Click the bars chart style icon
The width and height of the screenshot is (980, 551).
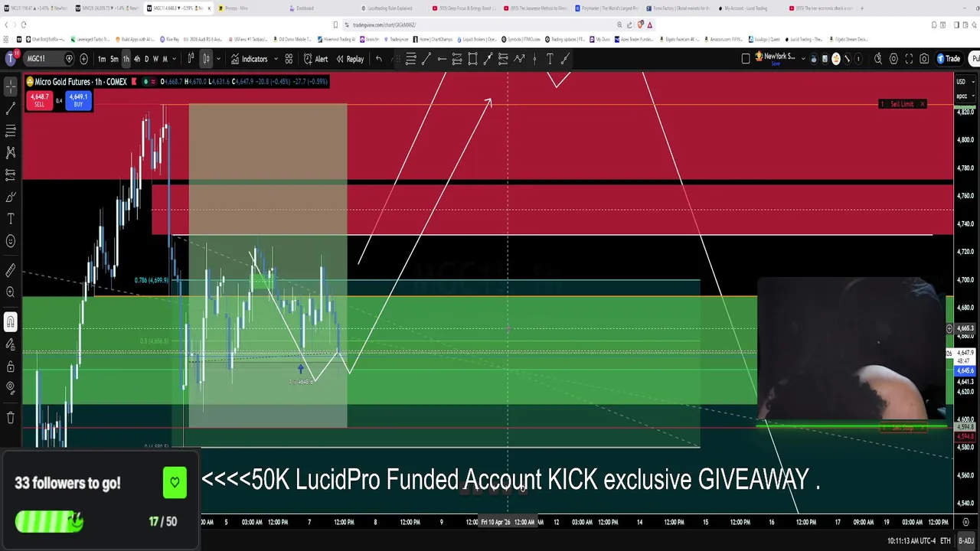(x=191, y=59)
